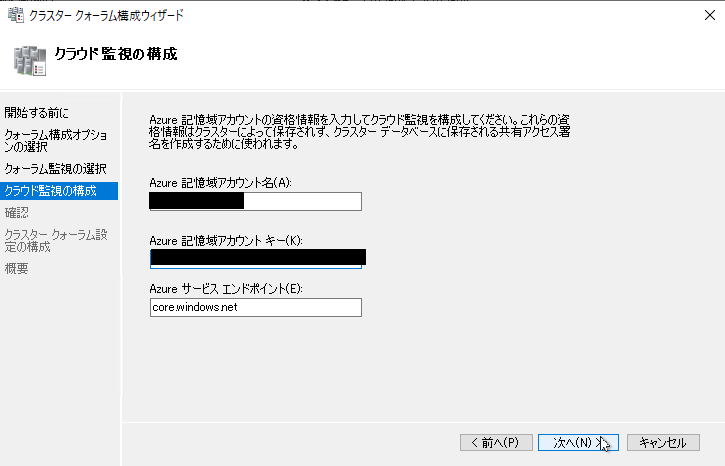Click the Azure 記憶域アカウント名(A) label
Screen dimensions: 725x466
click(220, 183)
